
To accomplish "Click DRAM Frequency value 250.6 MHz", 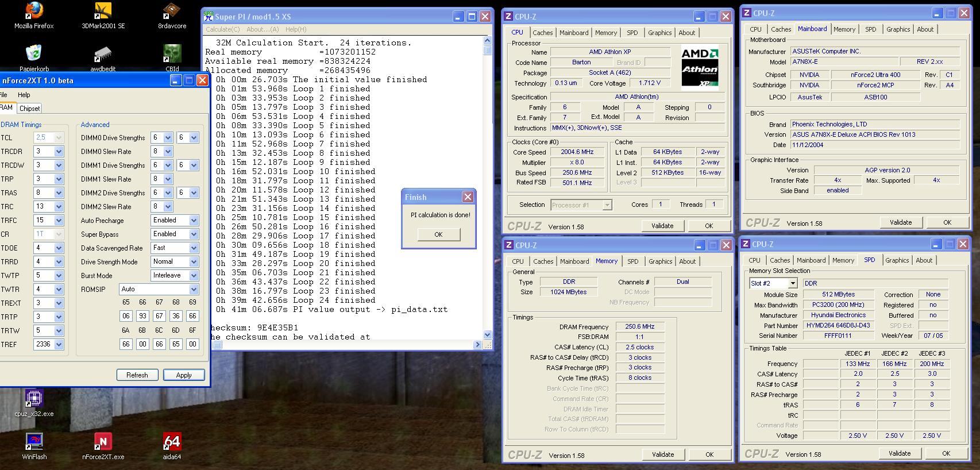I will click(639, 326).
